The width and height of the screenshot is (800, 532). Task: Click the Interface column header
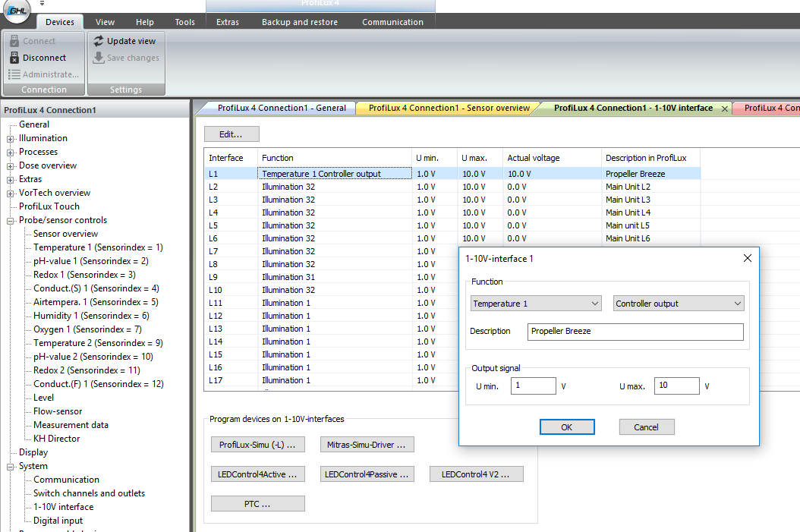point(231,158)
